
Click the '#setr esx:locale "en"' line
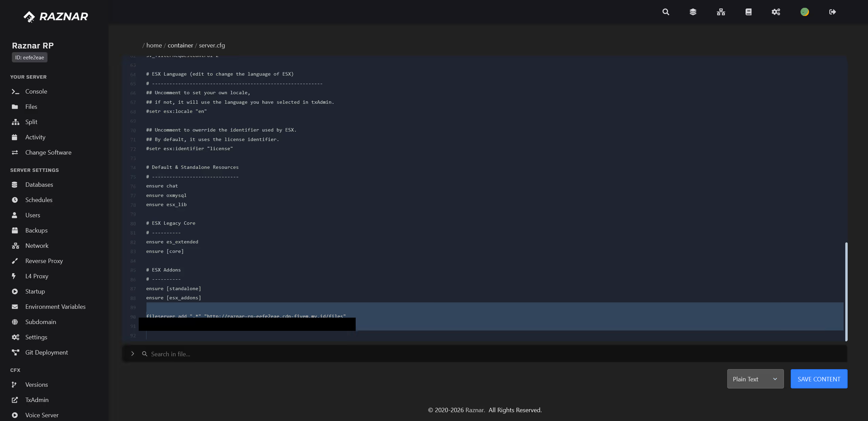[176, 111]
